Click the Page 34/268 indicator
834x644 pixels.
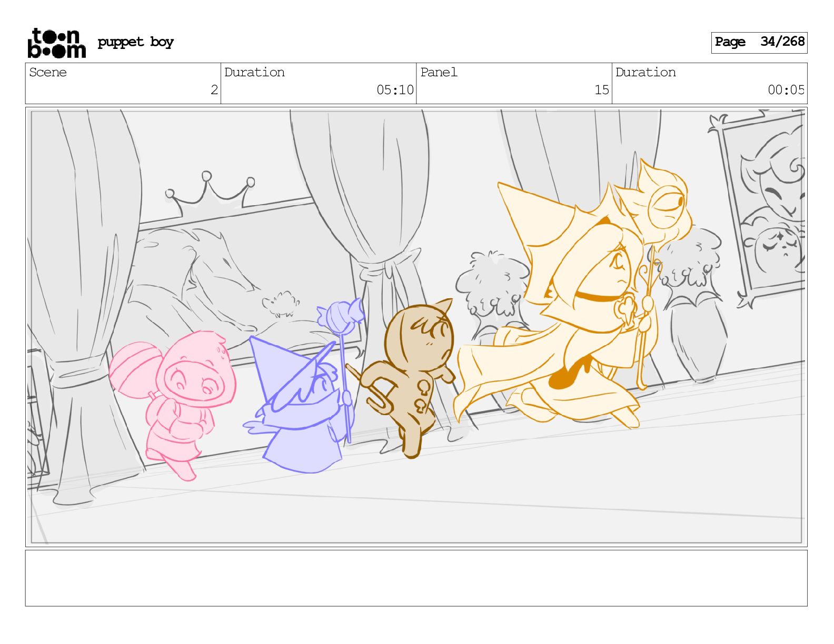tap(759, 42)
